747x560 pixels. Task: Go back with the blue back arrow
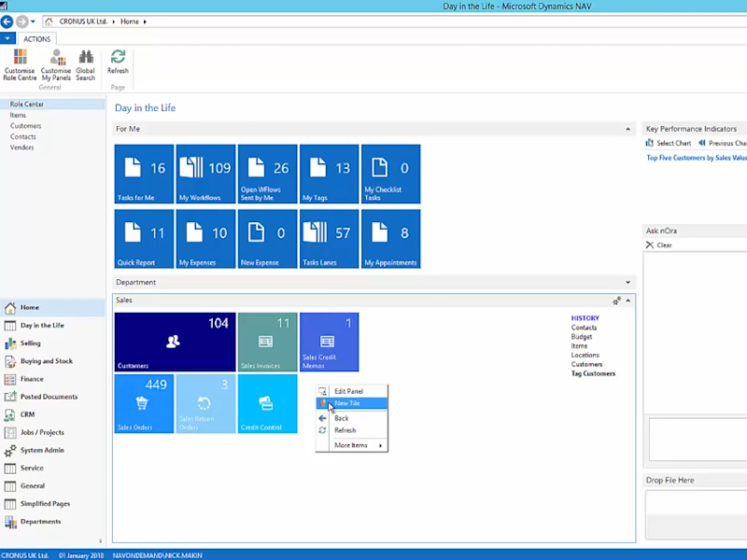[7, 21]
